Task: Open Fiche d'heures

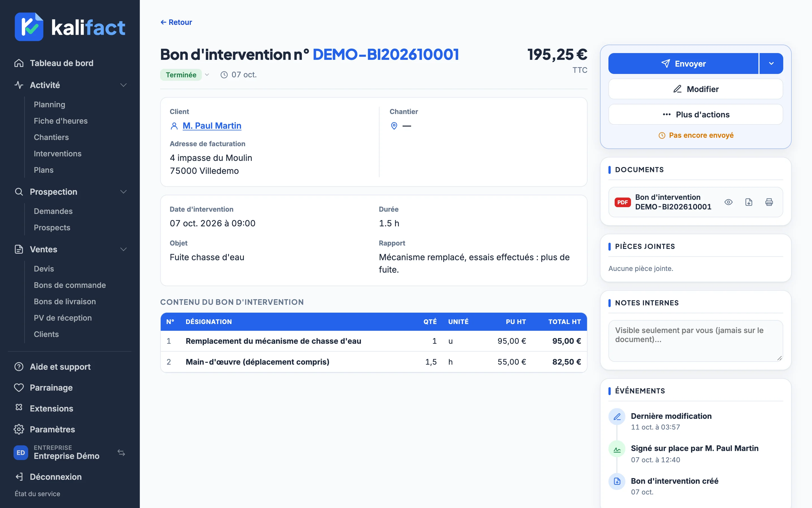Action: click(x=60, y=121)
